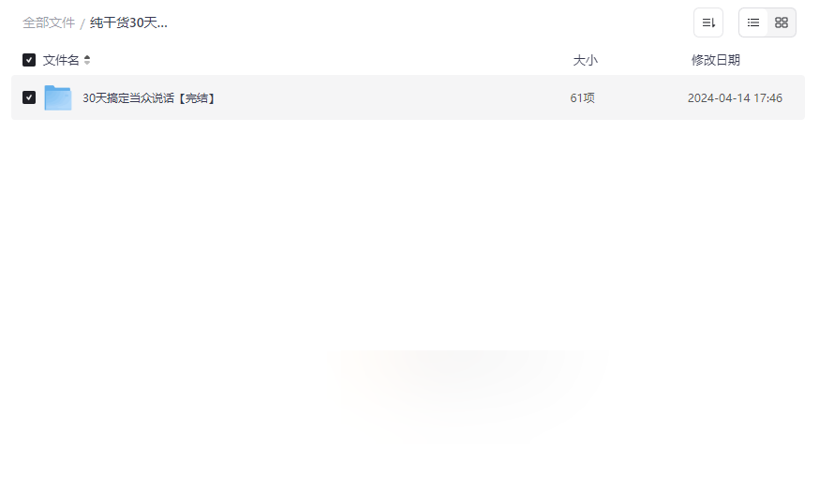The image size is (819, 504).
Task: Go to 全部文件 in breadcrumb
Action: (49, 23)
